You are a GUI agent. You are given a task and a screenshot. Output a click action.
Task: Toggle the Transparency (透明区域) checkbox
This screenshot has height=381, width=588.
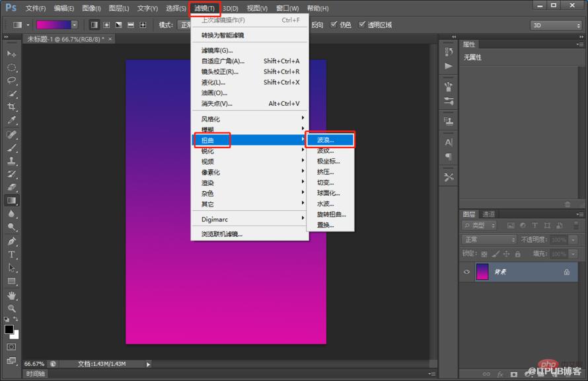point(361,24)
